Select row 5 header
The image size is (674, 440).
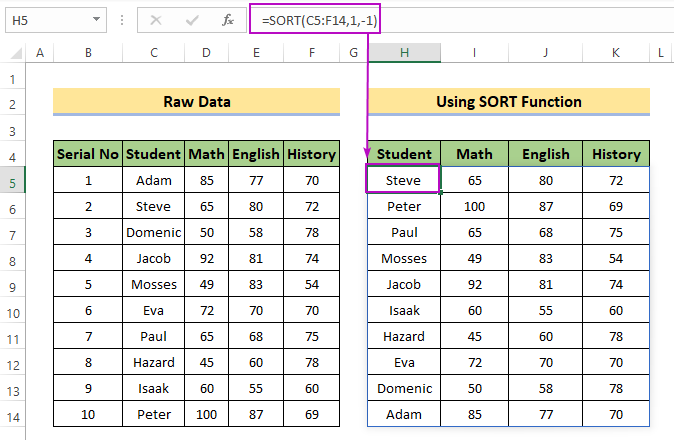point(13,180)
